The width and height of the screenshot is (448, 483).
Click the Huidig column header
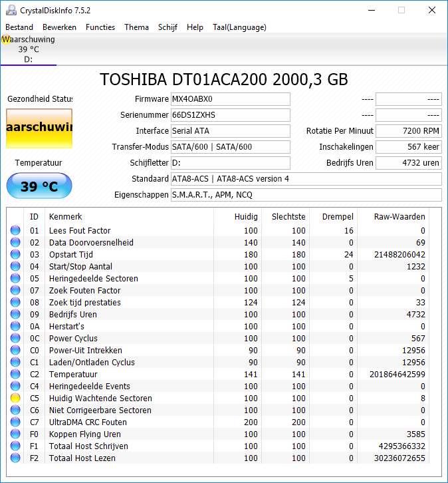(237, 216)
